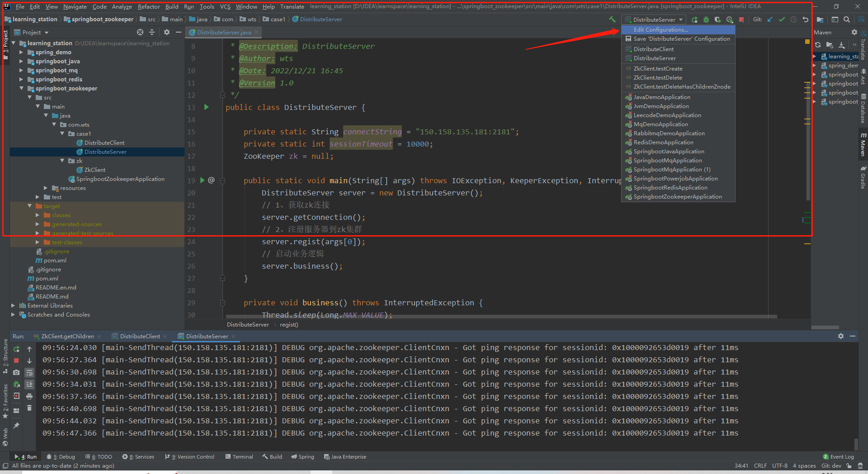Click the UTF-8 encoding status item
Image resolution: width=868 pixels, height=474 pixels.
pyautogui.click(x=779, y=465)
